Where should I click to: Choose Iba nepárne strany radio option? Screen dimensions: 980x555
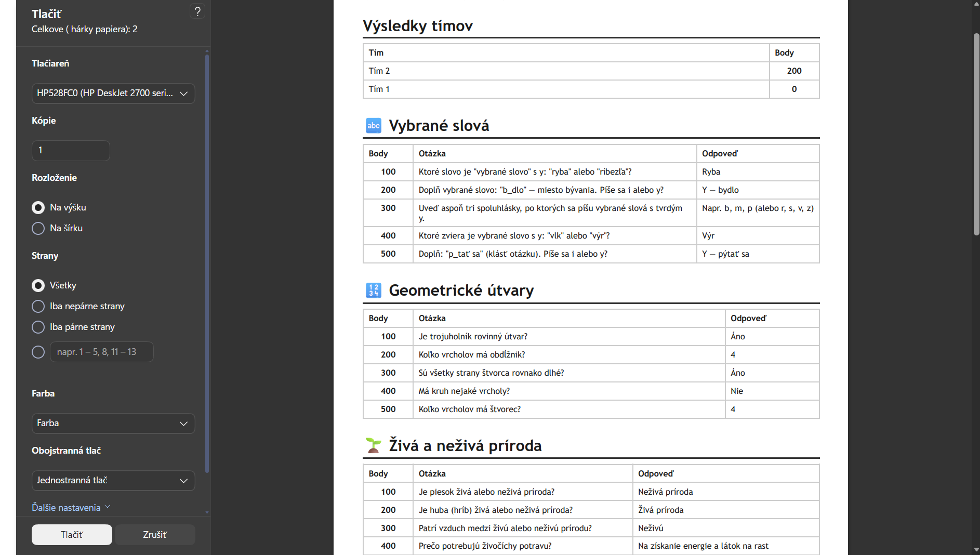coord(38,306)
